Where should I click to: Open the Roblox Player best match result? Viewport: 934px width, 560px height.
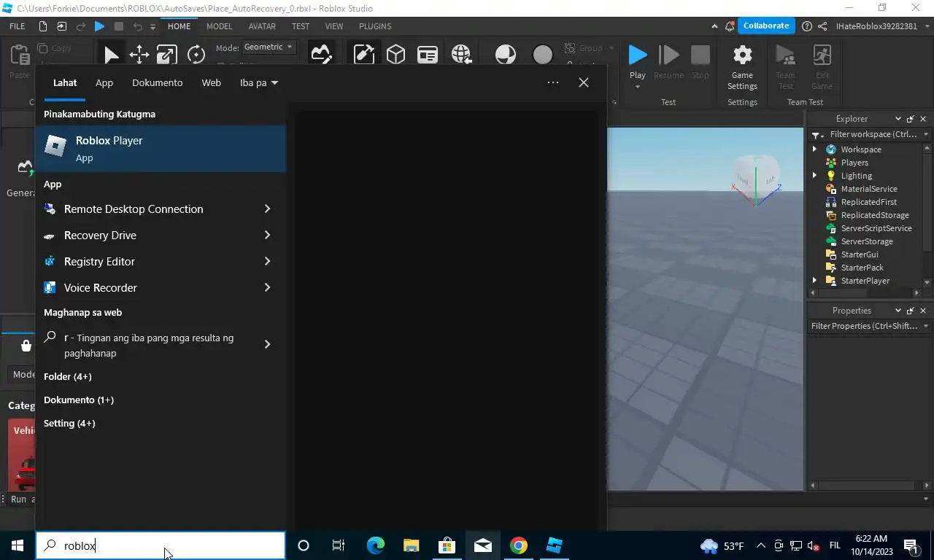pyautogui.click(x=161, y=148)
